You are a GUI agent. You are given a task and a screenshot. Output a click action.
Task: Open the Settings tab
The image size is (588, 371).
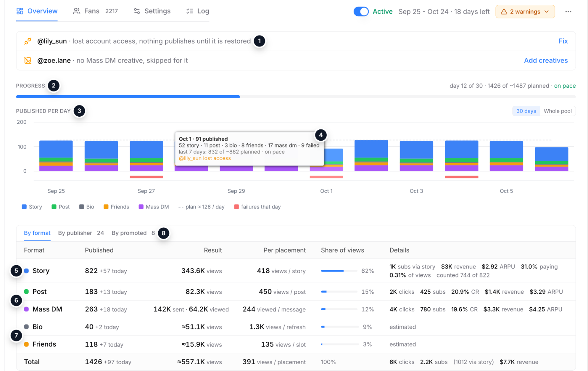(x=152, y=11)
